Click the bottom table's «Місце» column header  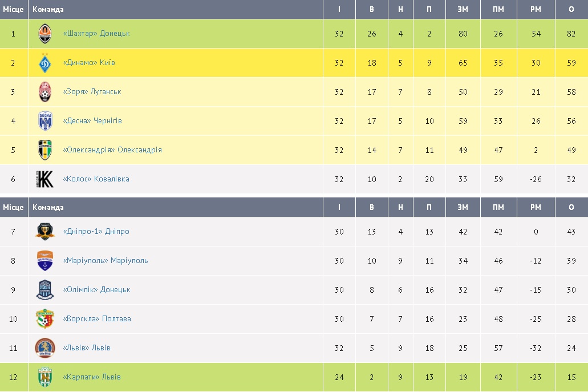point(13,208)
